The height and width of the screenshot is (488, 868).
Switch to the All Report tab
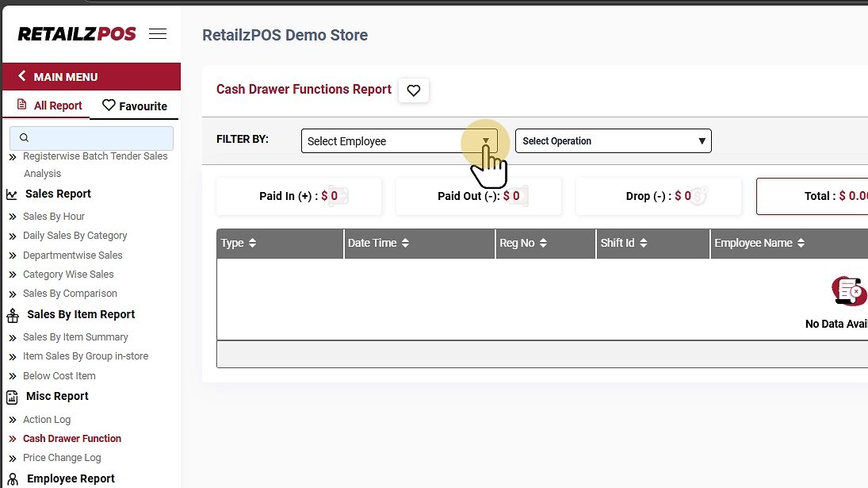49,106
